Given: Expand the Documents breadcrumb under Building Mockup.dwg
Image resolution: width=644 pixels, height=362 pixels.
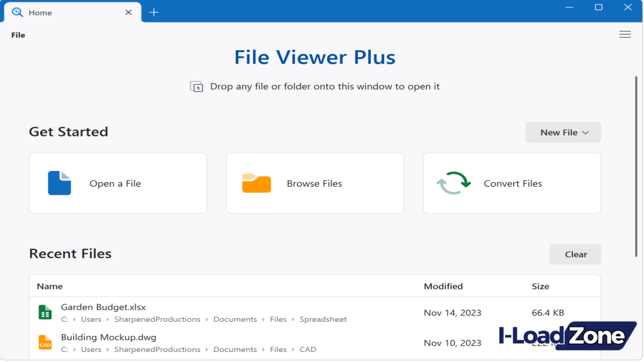Looking at the screenshot, I should pos(235,349).
